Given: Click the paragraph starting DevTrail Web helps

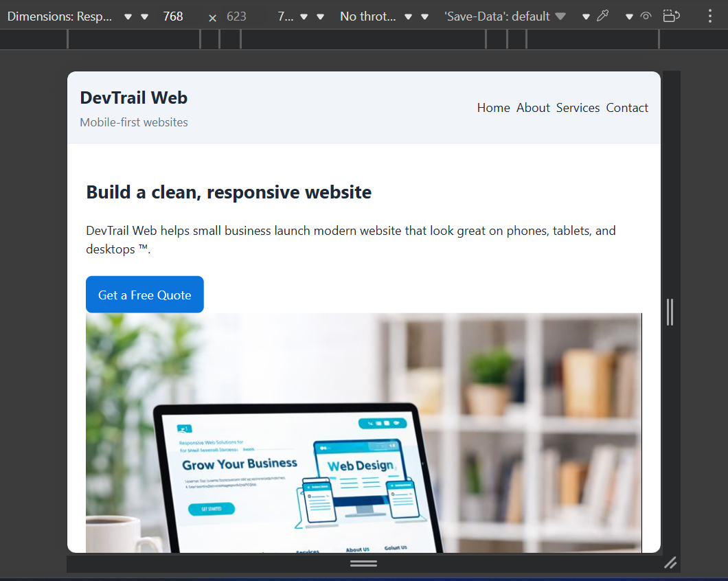Looking at the screenshot, I should (351, 240).
